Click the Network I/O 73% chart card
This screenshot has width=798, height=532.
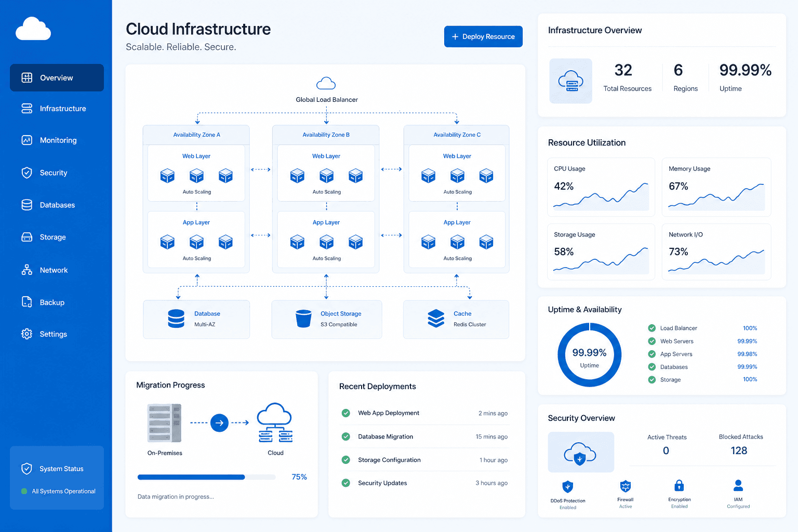coord(716,252)
